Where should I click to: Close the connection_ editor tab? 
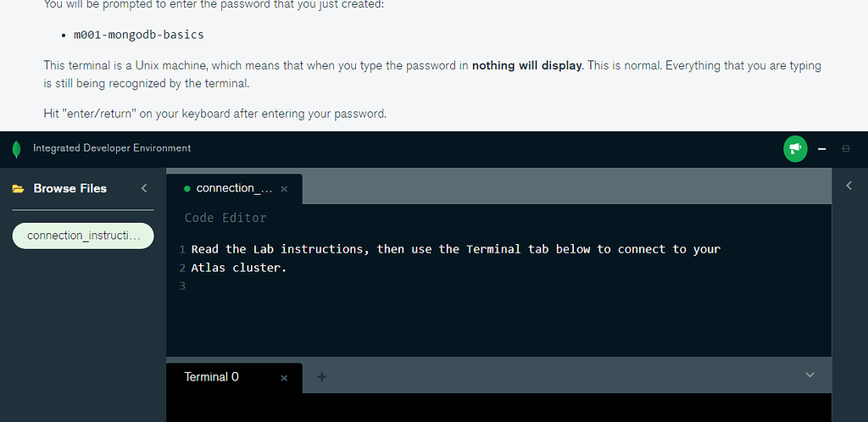point(284,189)
